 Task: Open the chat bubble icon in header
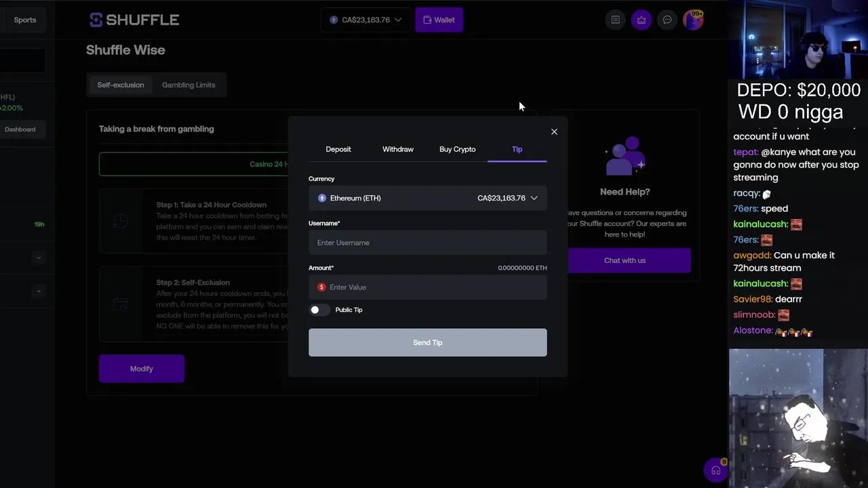point(667,20)
